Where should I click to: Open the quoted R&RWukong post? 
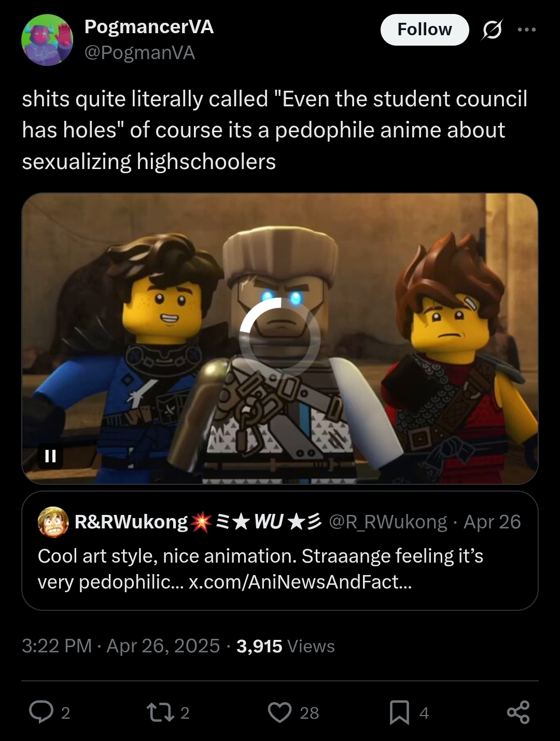click(x=280, y=551)
